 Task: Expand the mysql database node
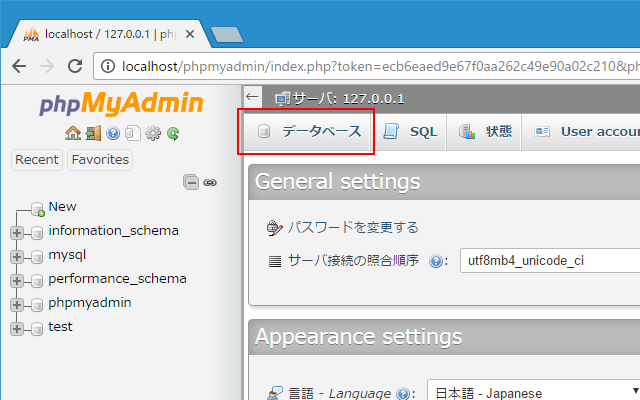tap(17, 257)
